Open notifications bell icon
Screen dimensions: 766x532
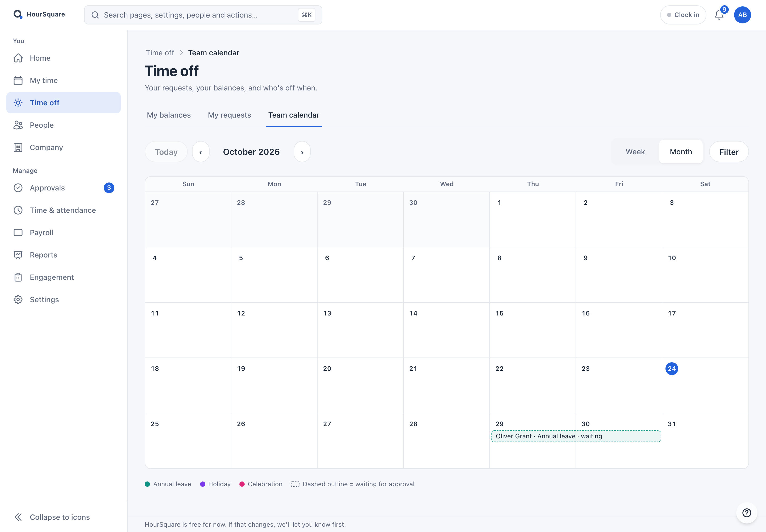719,15
